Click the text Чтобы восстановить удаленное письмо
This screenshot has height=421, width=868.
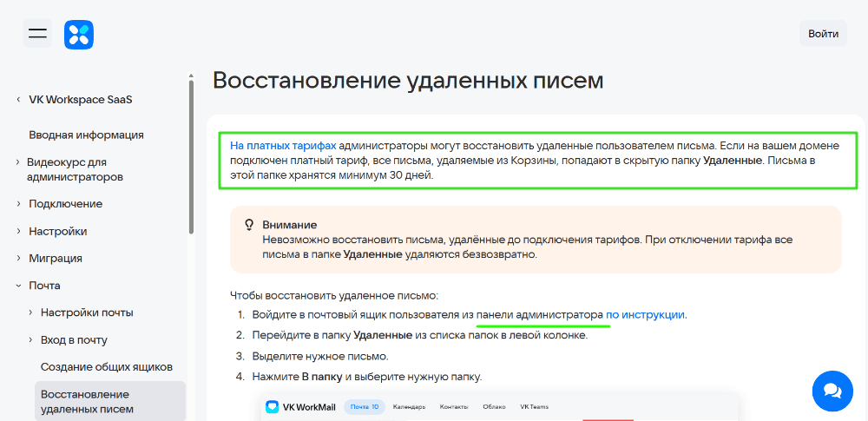coord(334,295)
